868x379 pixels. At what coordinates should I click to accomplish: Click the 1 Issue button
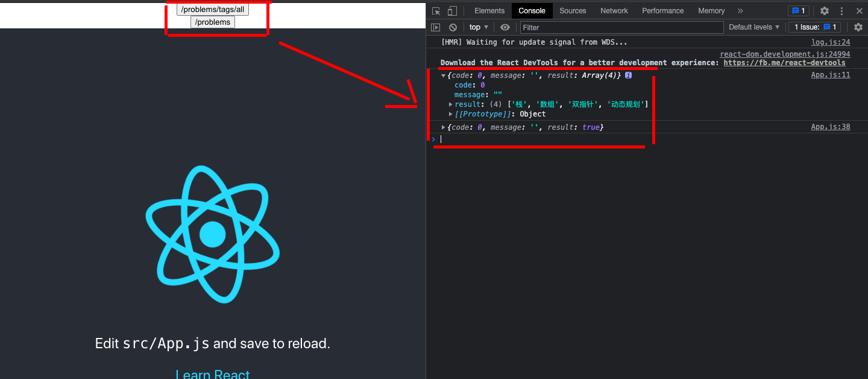(x=814, y=27)
